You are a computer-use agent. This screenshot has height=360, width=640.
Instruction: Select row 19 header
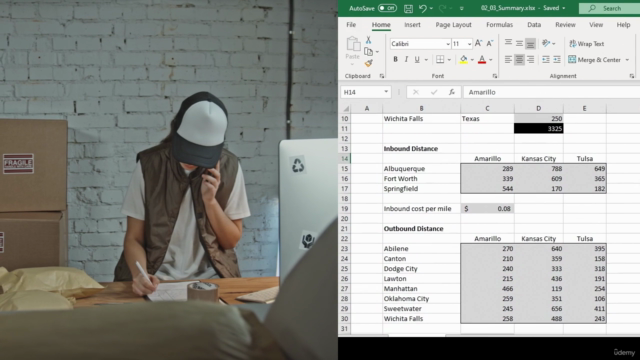[344, 209]
